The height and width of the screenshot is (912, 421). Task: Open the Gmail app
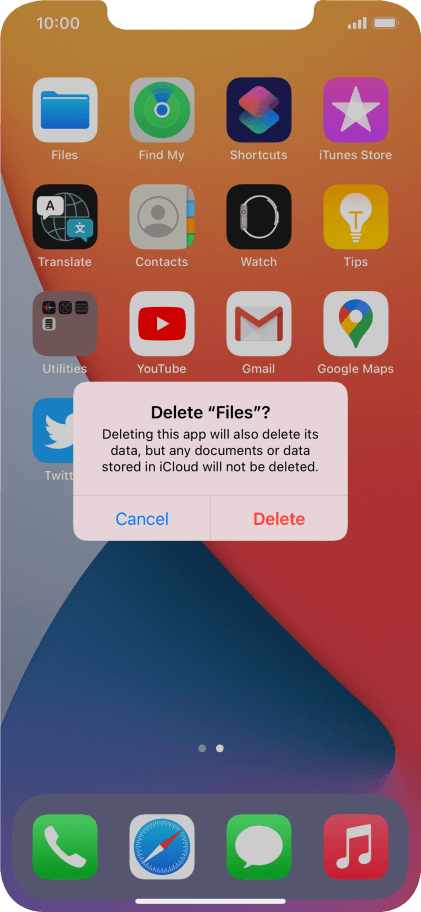259,324
